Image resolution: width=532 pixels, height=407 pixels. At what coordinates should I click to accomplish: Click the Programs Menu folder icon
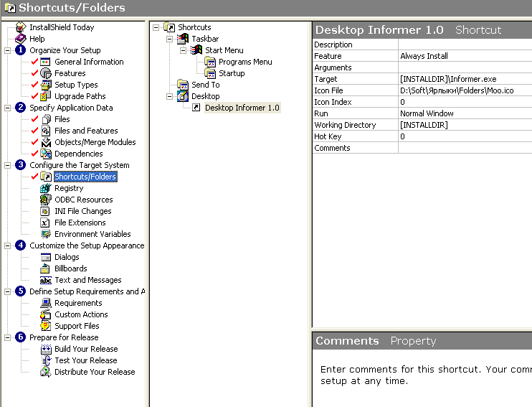tap(210, 62)
